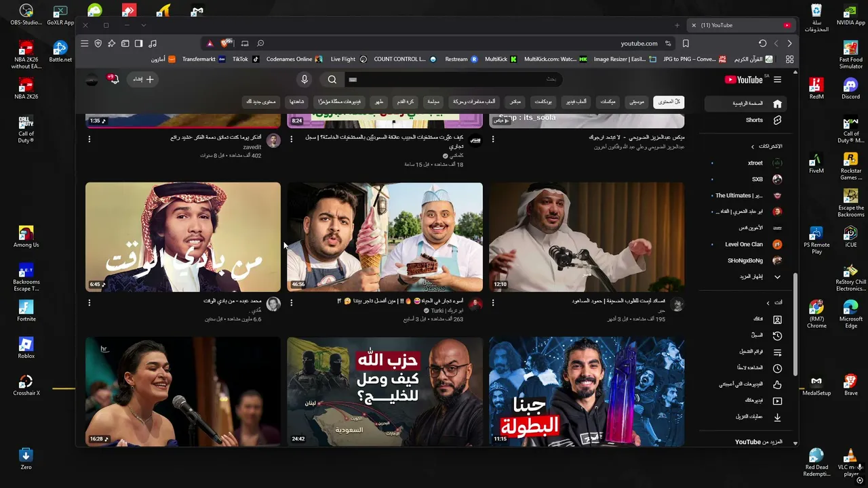Open options for 'محمد عبده' video

click(90, 303)
